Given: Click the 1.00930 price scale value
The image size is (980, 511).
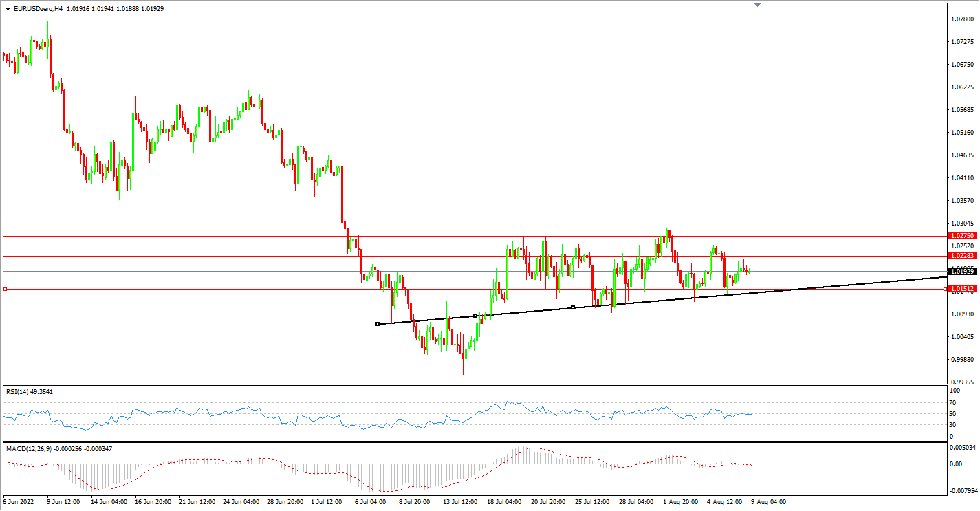Looking at the screenshot, I should [962, 314].
